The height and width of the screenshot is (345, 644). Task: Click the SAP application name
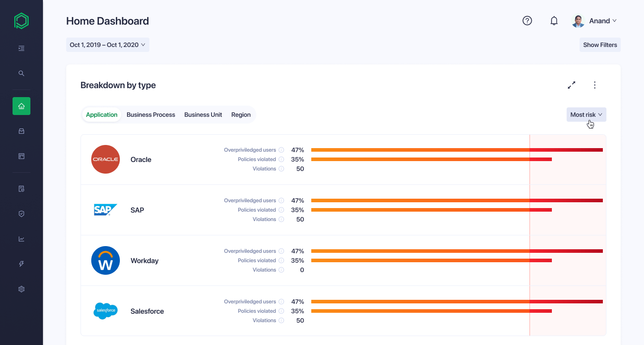137,210
